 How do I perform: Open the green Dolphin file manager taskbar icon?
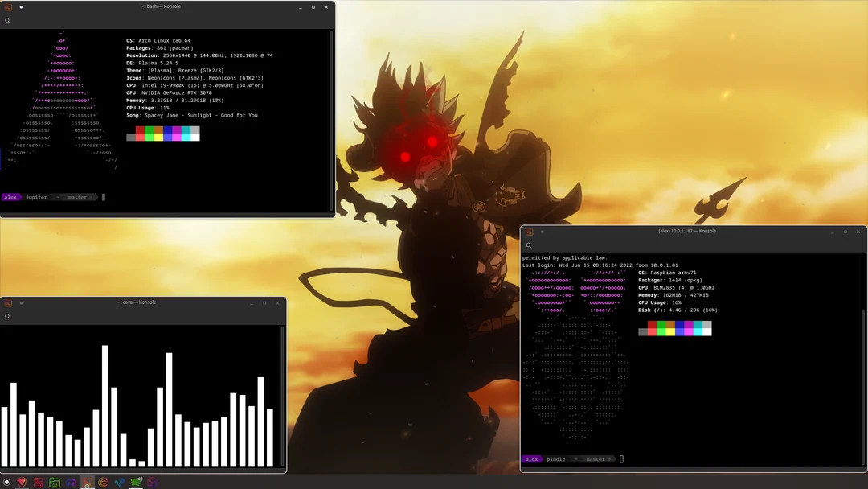[54, 483]
